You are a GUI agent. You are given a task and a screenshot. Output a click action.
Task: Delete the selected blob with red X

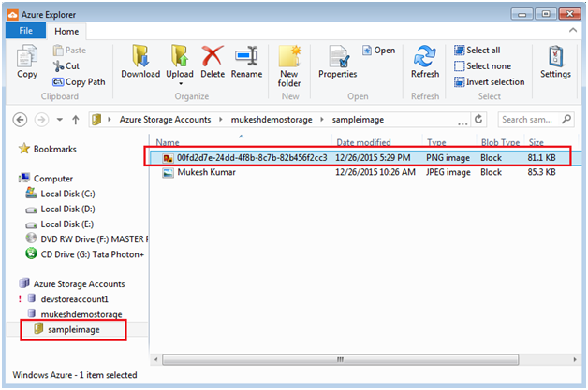point(213,56)
